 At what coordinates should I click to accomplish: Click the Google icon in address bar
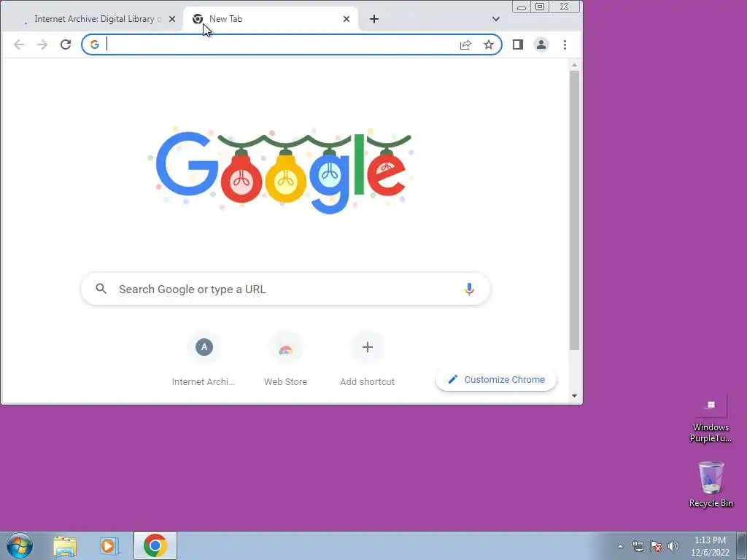pyautogui.click(x=95, y=44)
